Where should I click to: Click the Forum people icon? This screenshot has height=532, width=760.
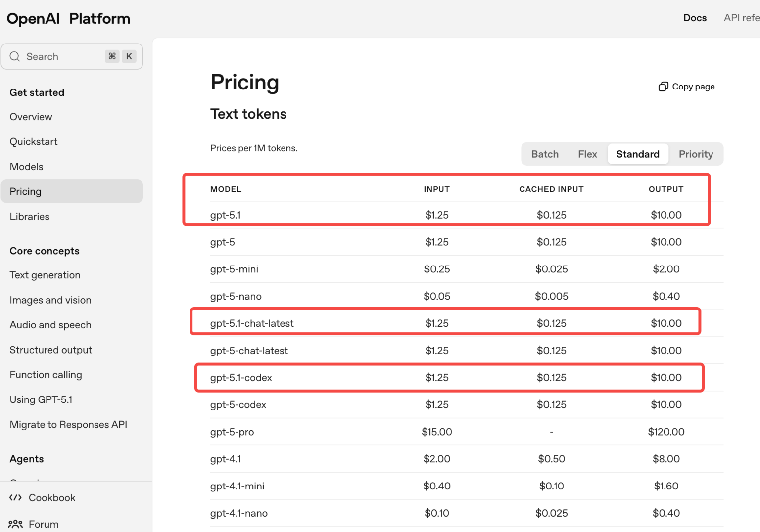coord(15,524)
